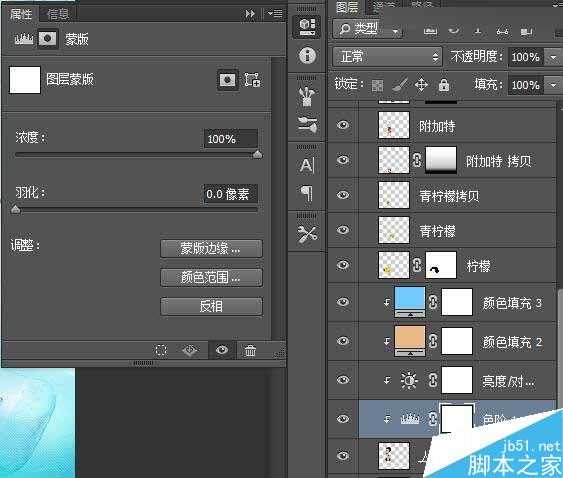Open the Properties panel flyout menu
Screen dimensions: 563x478
tap(275, 14)
